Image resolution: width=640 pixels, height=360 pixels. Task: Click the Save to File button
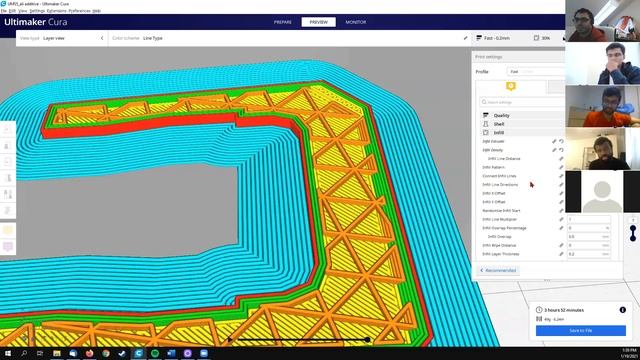tap(581, 331)
